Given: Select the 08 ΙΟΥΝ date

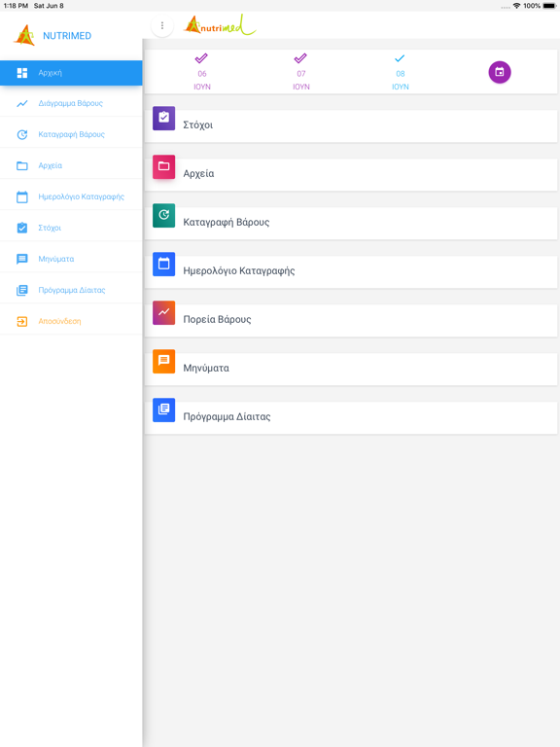Looking at the screenshot, I should [x=400, y=80].
